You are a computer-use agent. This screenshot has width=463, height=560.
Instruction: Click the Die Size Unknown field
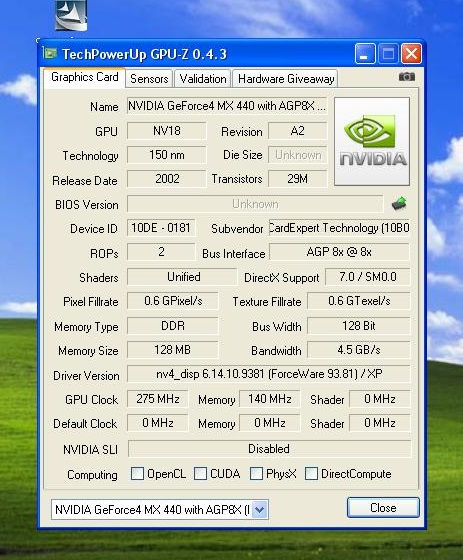pos(298,155)
